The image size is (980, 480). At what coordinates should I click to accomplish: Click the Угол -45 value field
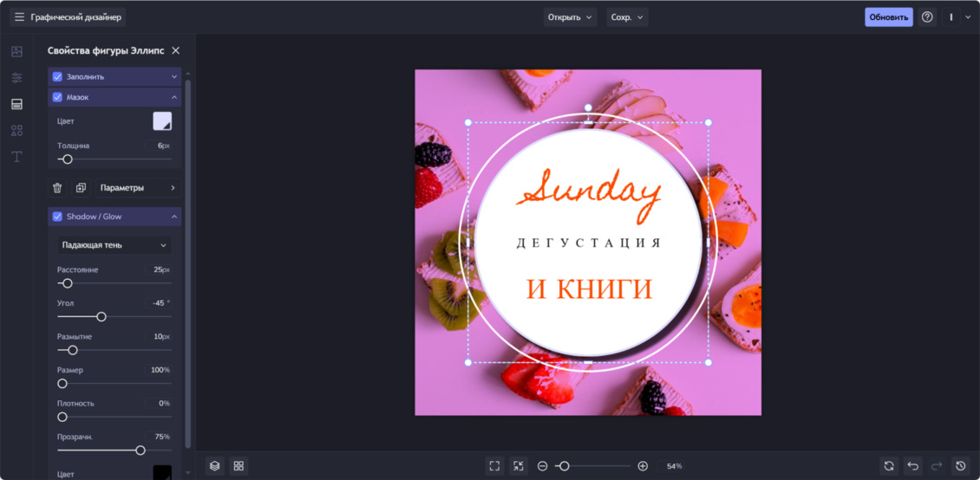point(158,302)
